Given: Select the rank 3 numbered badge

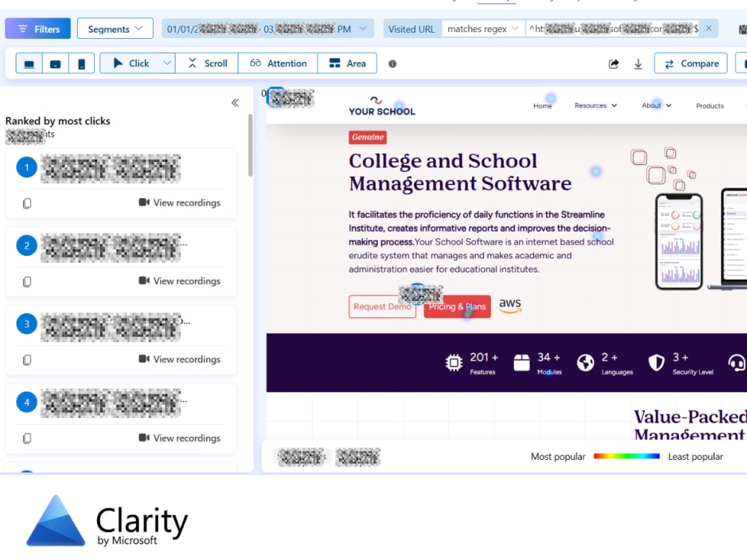Looking at the screenshot, I should tap(27, 324).
